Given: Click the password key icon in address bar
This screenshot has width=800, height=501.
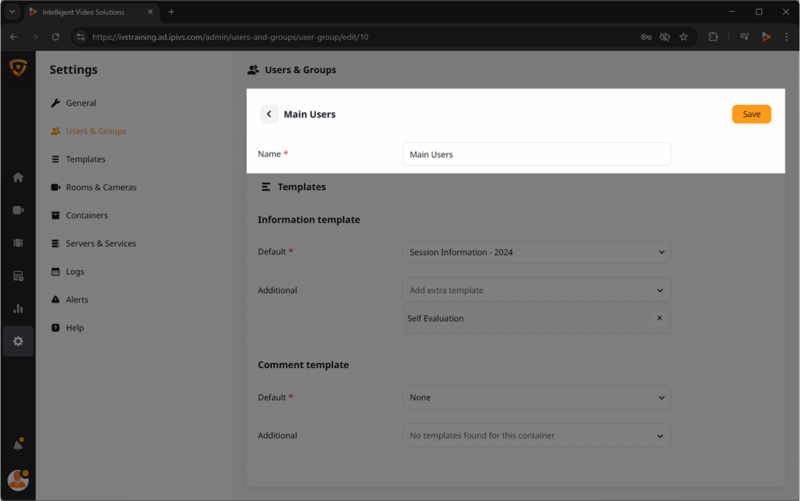Looking at the screenshot, I should point(646,37).
